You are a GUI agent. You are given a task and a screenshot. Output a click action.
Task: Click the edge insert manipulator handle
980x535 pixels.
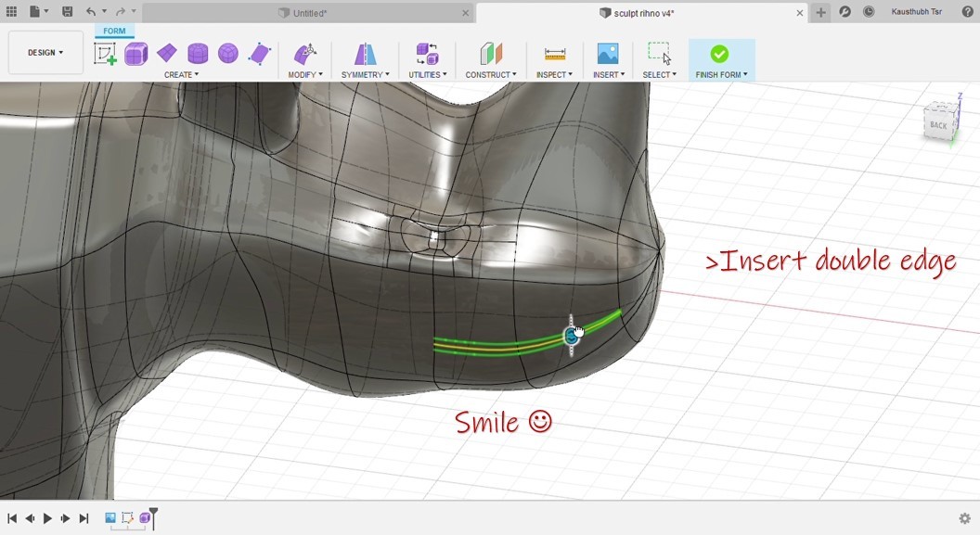pyautogui.click(x=572, y=336)
